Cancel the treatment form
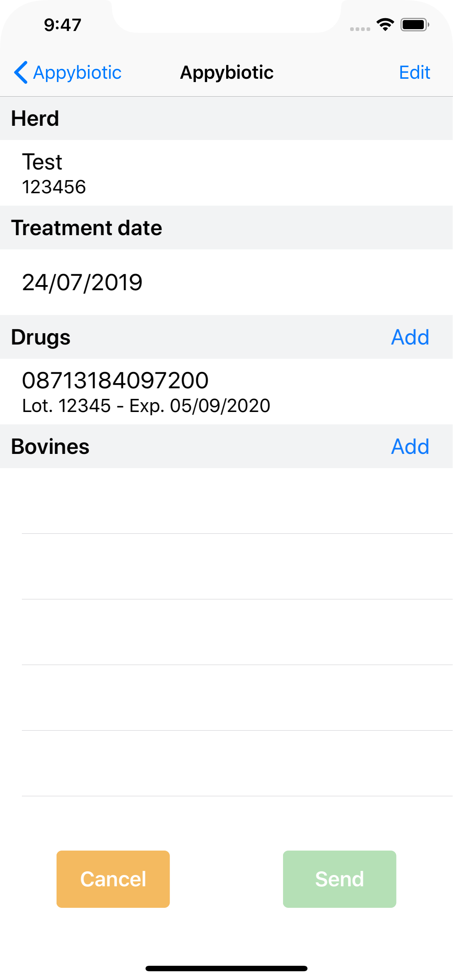Viewport: 453px width, 980px height. pyautogui.click(x=113, y=879)
